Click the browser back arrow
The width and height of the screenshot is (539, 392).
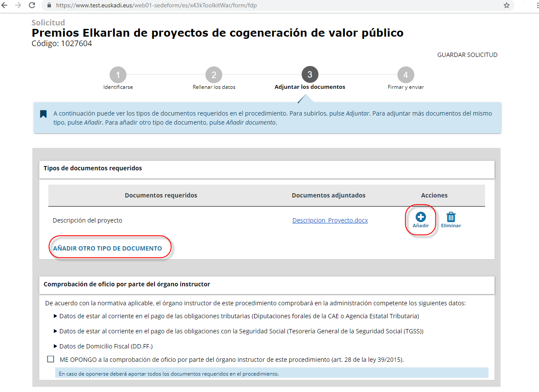pyautogui.click(x=5, y=5)
